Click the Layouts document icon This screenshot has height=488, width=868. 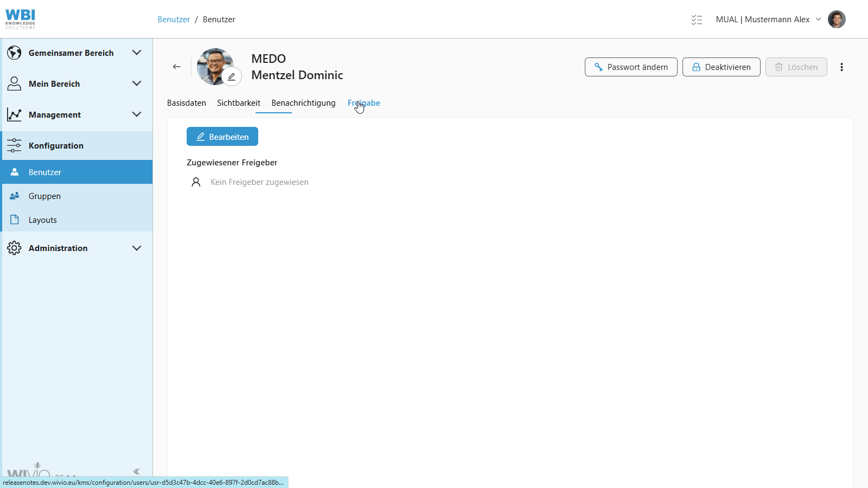[15, 220]
